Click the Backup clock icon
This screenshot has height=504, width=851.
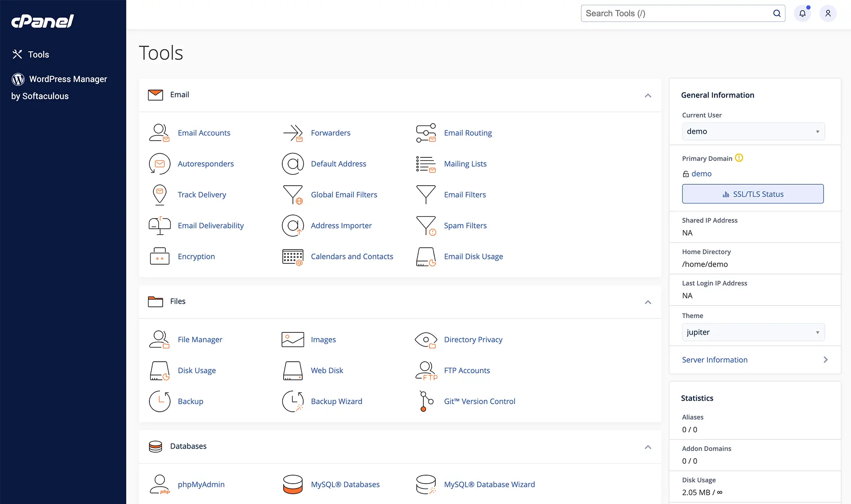(160, 401)
